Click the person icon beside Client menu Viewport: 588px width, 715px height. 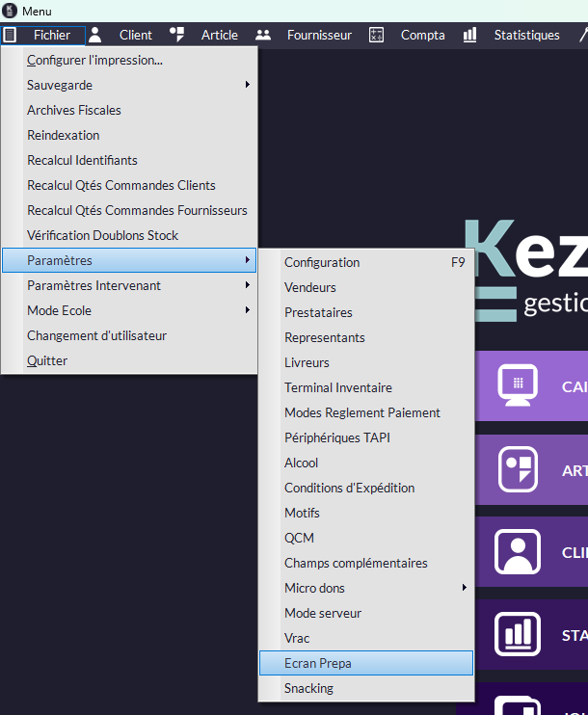pyautogui.click(x=94, y=35)
